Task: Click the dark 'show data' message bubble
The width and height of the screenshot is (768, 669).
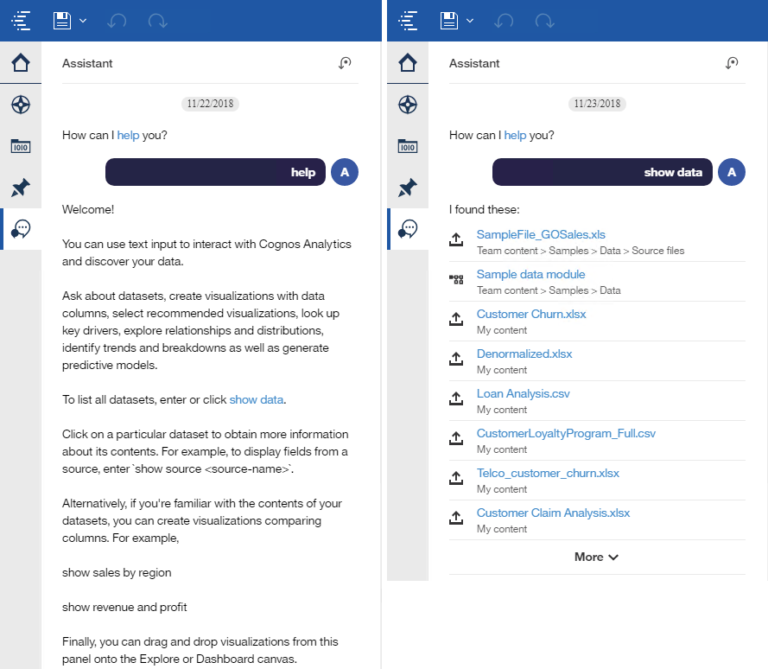Action: (x=602, y=172)
